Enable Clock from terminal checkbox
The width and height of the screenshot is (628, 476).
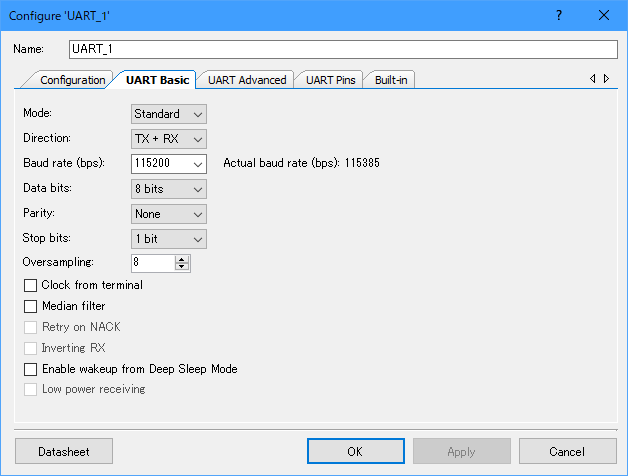tap(31, 285)
